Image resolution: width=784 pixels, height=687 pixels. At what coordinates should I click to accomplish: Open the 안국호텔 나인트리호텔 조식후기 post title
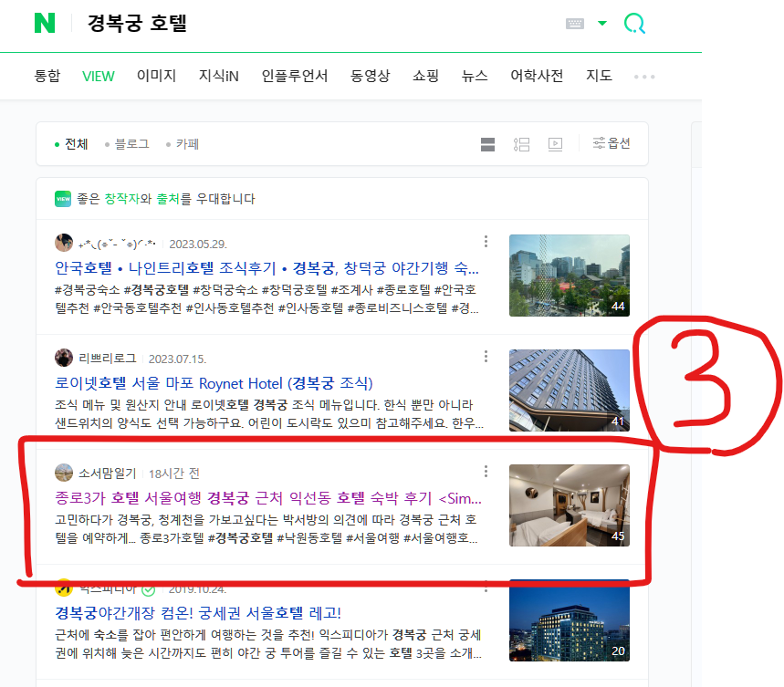point(267,268)
